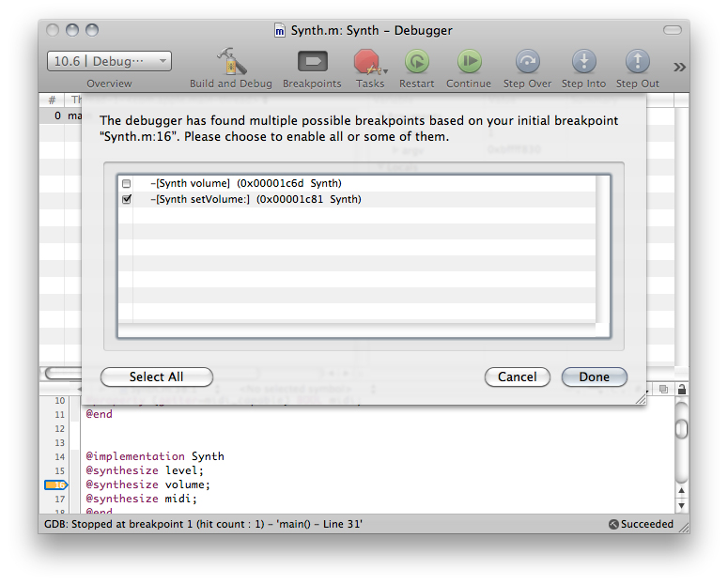Viewport: 728px width, 584px height.
Task: Toggle the line 16 breakpoint marker
Action: coord(54,484)
